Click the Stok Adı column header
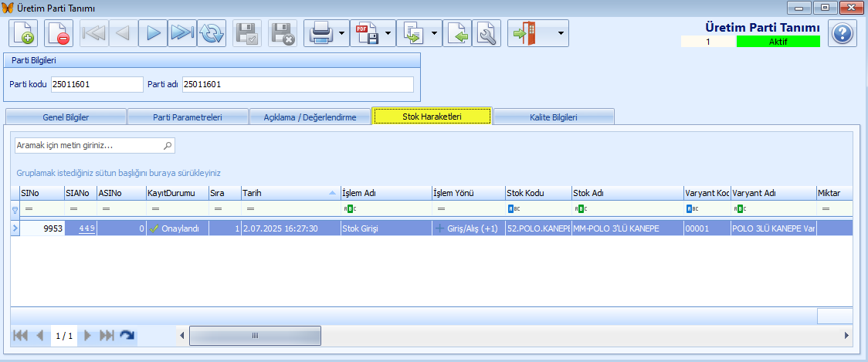Image resolution: width=868 pixels, height=362 pixels. pos(627,193)
